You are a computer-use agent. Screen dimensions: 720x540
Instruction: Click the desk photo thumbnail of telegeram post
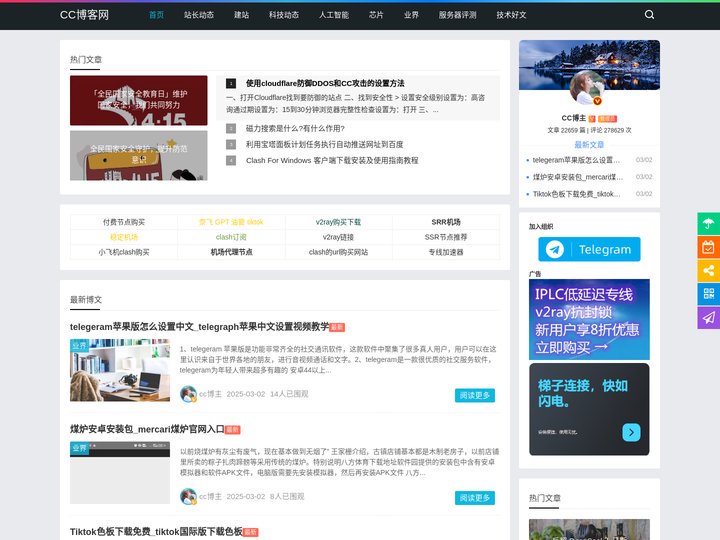pyautogui.click(x=120, y=370)
